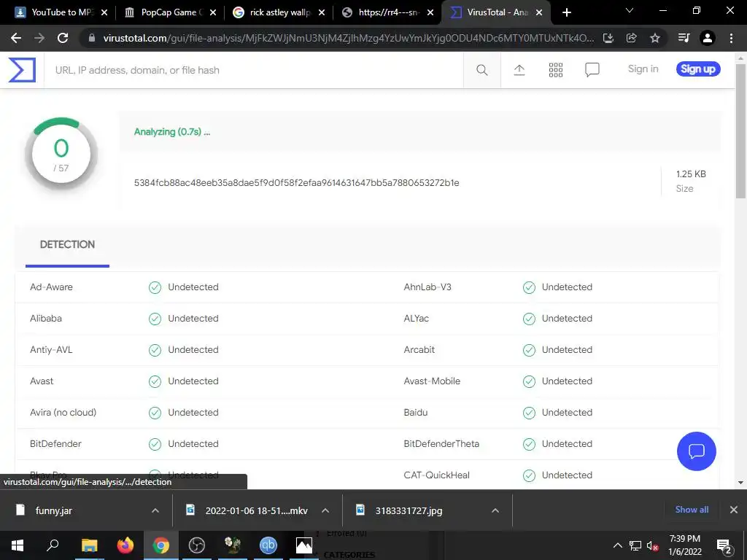Viewport: 747px width, 560px height.
Task: Open the media control icon in toolbar
Action: [x=684, y=38]
